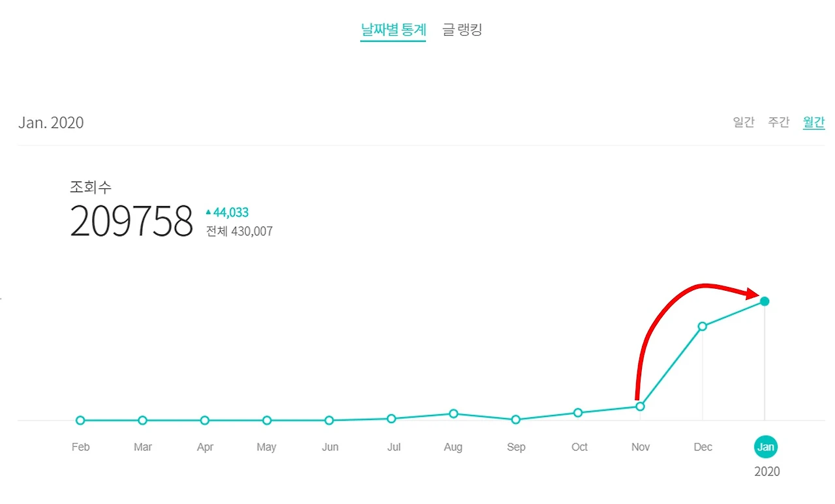Select the 날짜별 통계 tab
Viewport: 835px width, 504px height.
[393, 29]
